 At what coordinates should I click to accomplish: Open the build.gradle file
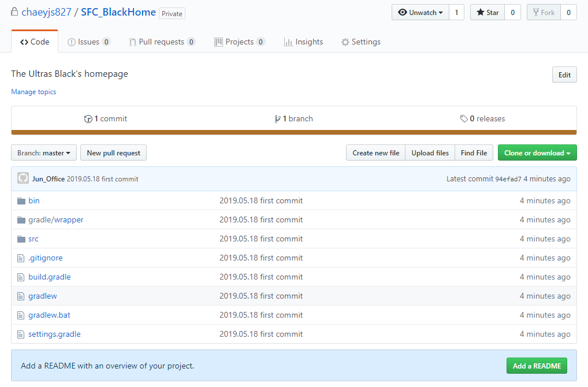tap(50, 277)
